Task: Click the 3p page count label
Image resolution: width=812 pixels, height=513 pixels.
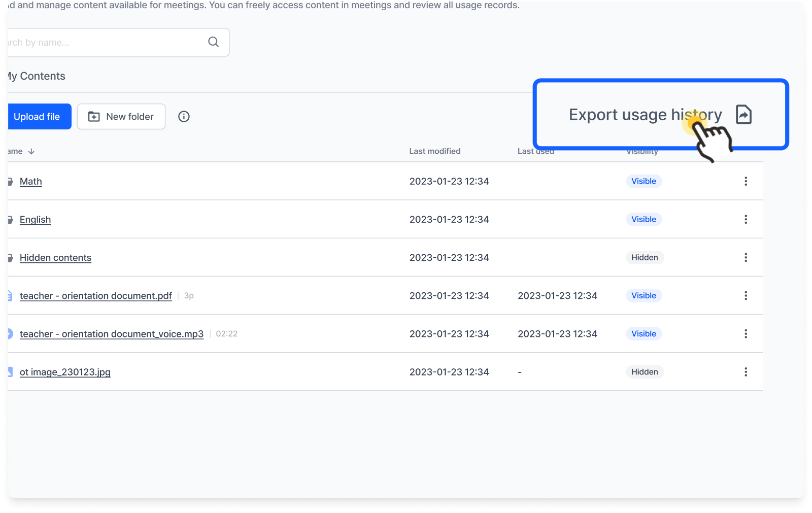Action: (x=189, y=295)
